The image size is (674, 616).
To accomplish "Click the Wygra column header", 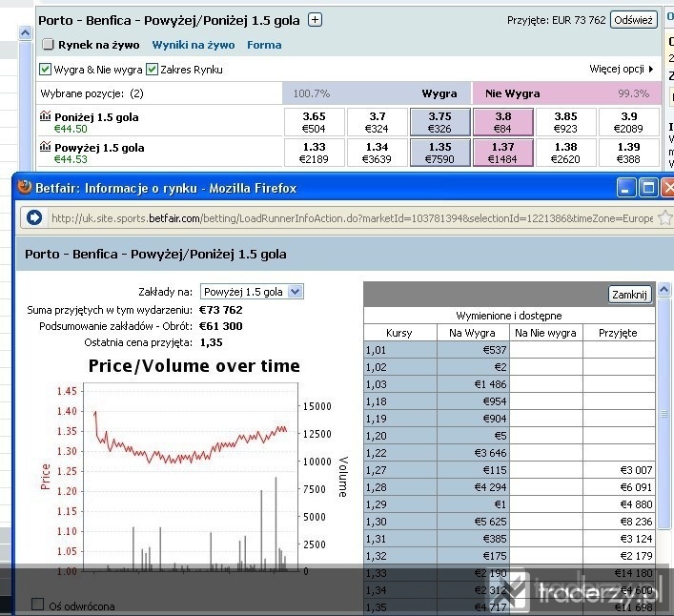I will tap(439, 93).
